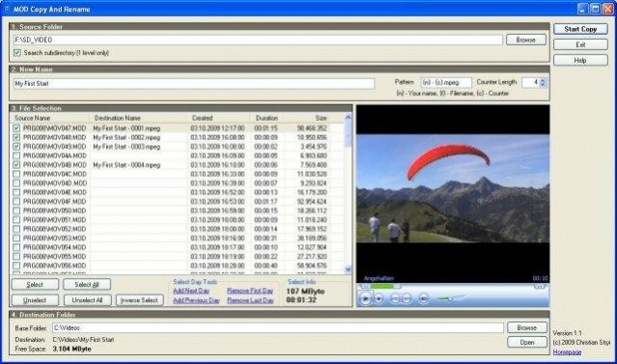The width and height of the screenshot is (617, 364).
Task: Check the MOV052.MOD file checkbox
Action: point(16,229)
